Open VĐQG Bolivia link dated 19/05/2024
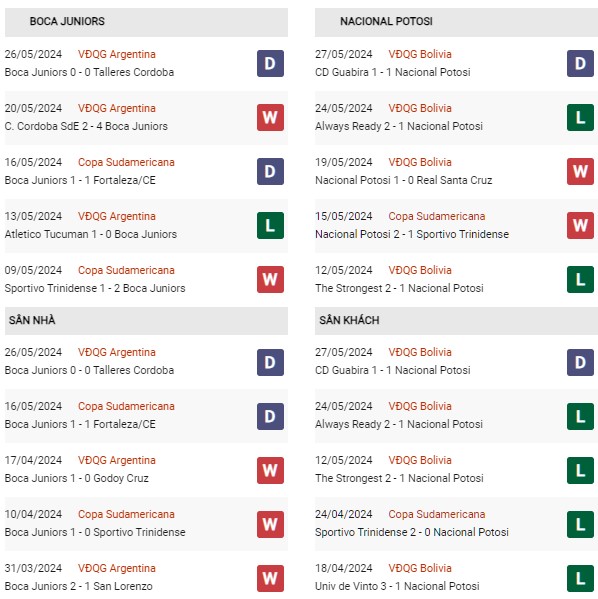 click(420, 162)
